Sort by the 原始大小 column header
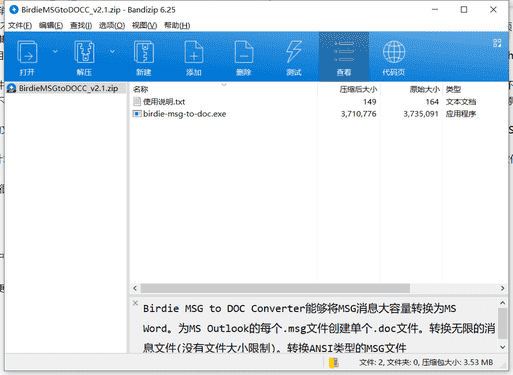 pos(425,89)
